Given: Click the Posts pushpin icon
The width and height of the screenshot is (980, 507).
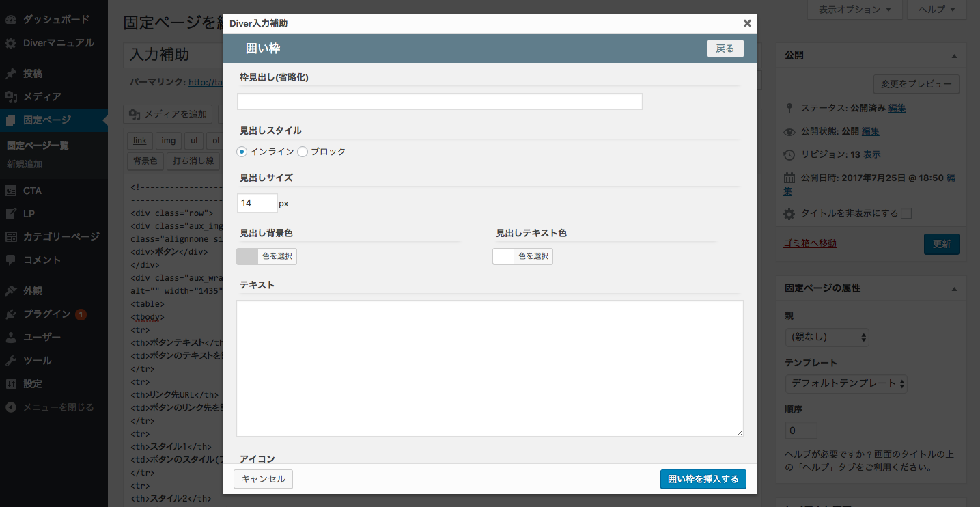Looking at the screenshot, I should click(11, 74).
